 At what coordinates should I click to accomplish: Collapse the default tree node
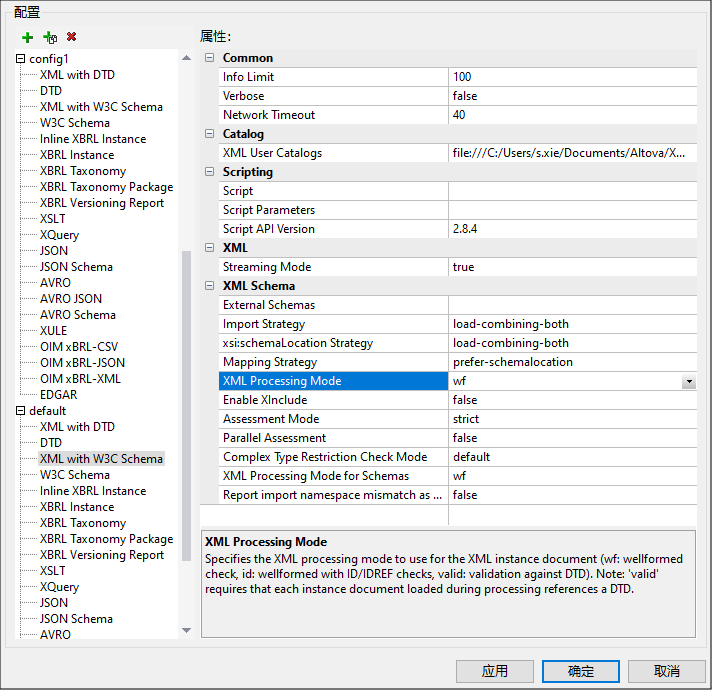point(20,410)
